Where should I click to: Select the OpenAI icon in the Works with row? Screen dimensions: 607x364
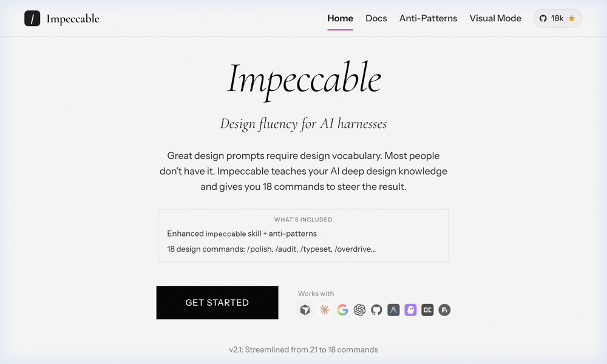(359, 310)
